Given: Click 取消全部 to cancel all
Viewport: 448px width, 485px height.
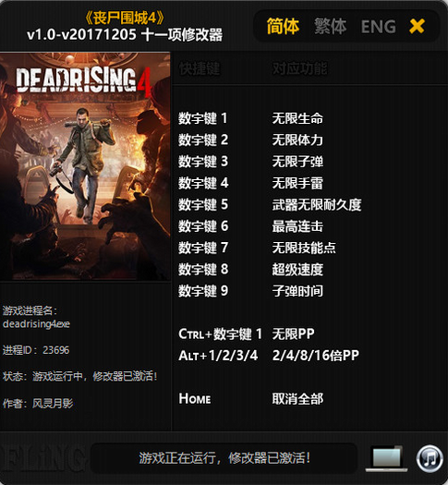Looking at the screenshot, I should click(x=297, y=399).
